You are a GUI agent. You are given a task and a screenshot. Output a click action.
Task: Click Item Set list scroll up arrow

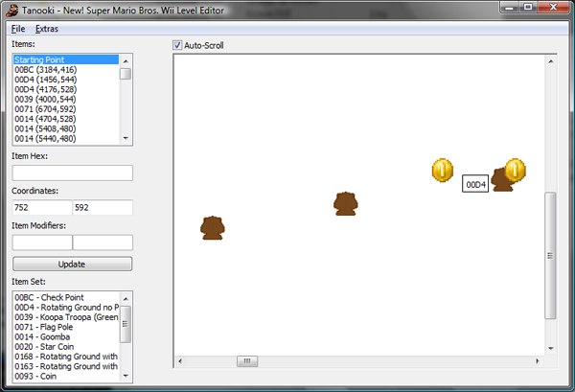[x=126, y=298]
